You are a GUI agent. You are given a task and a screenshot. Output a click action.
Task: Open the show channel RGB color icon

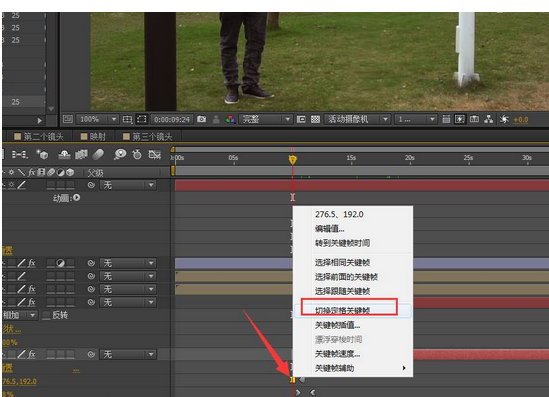[230, 119]
